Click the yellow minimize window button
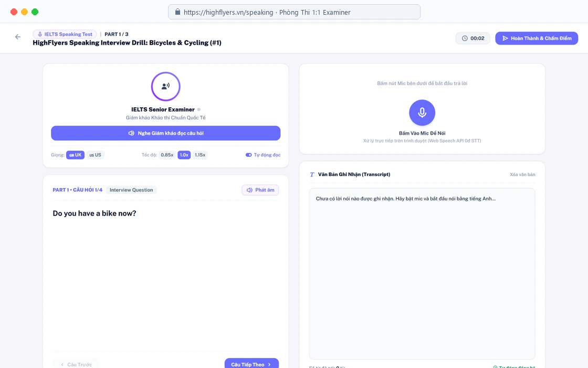The width and height of the screenshot is (588, 368). coord(24,12)
